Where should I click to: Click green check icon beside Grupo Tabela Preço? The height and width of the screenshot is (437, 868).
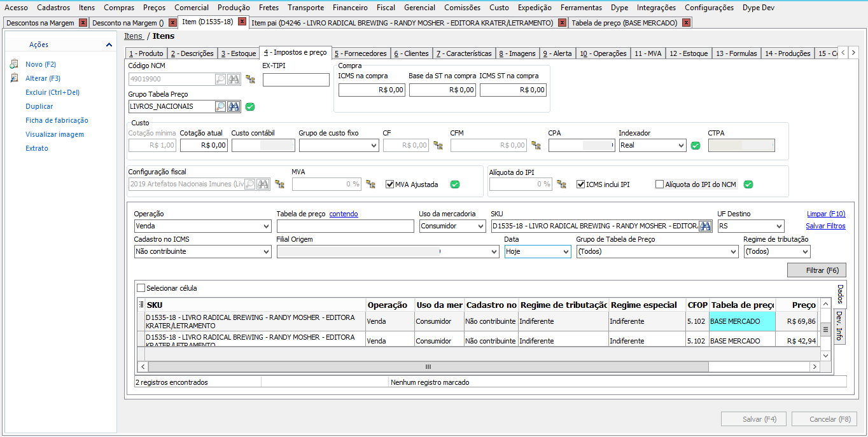(x=250, y=106)
